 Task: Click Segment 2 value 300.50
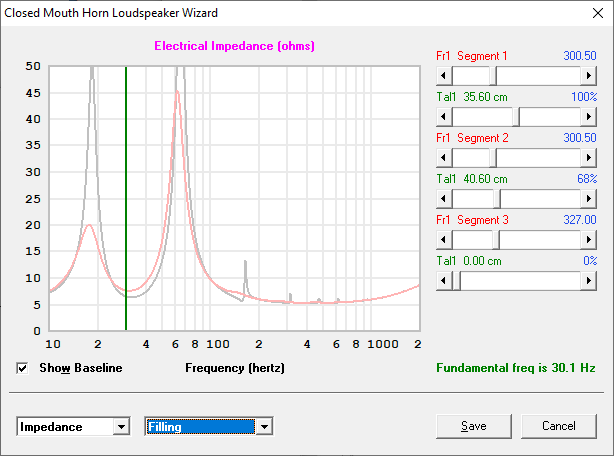pos(580,138)
